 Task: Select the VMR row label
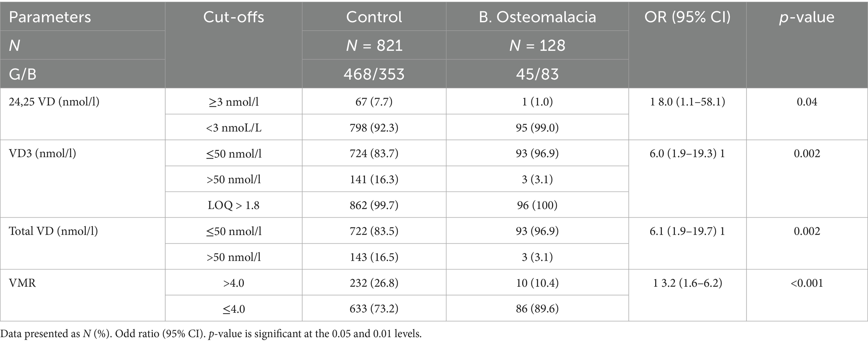pyautogui.click(x=22, y=283)
